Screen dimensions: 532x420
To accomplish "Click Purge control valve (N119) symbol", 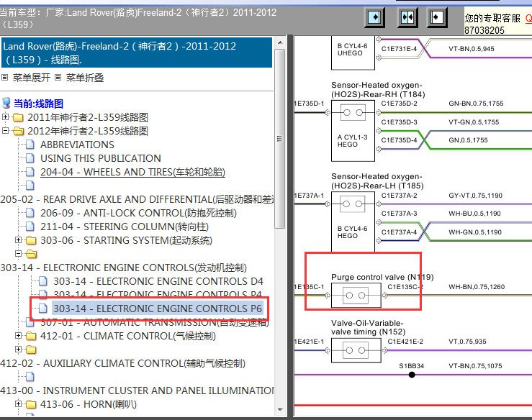I will (x=356, y=296).
